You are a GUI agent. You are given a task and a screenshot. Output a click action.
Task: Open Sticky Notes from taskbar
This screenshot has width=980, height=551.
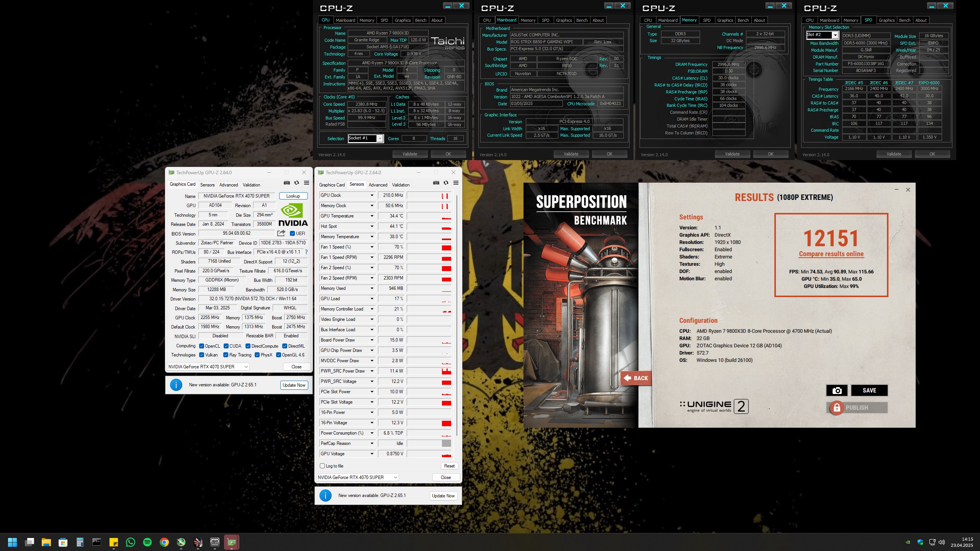click(x=114, y=542)
